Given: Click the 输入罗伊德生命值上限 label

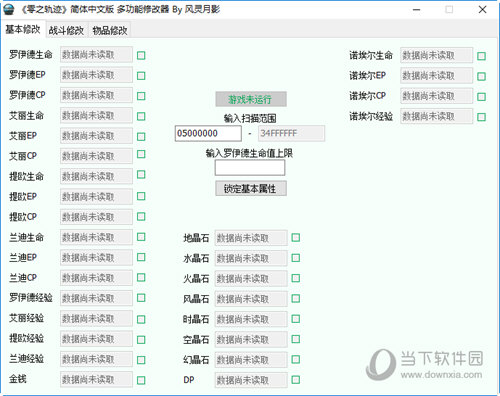Looking at the screenshot, I should (249, 153).
